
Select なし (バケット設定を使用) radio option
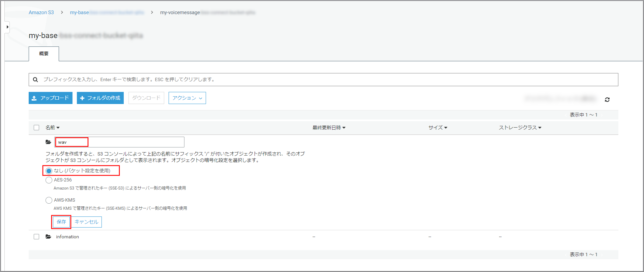click(49, 171)
